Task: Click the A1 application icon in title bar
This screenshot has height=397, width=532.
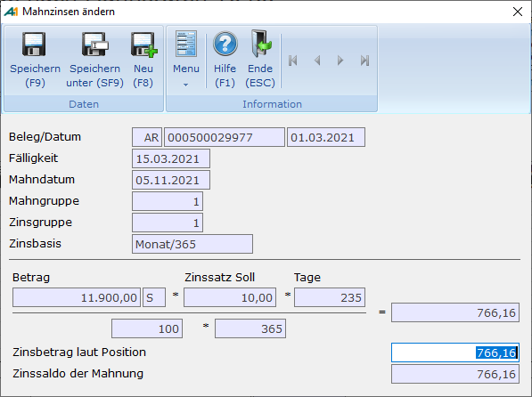Action: [11, 12]
